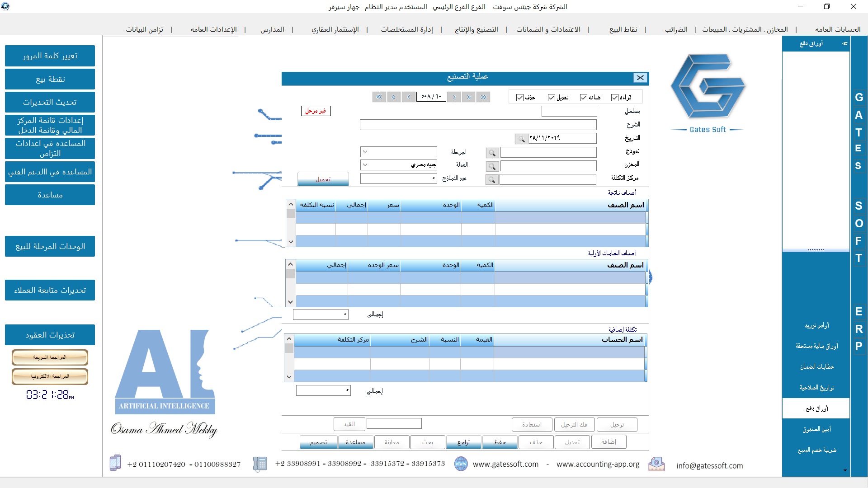Click the application icon in the title bar
The width and height of the screenshot is (868, 488).
(x=6, y=6)
